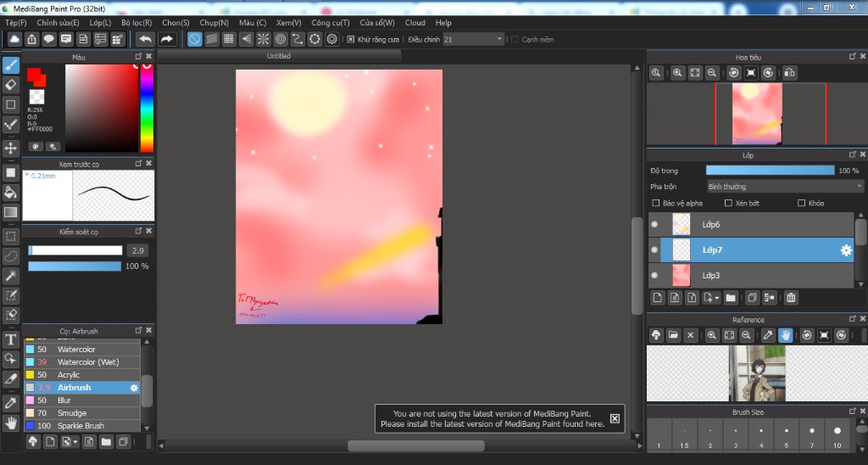Hide the Lớp7 layer
868x465 pixels.
tap(654, 250)
